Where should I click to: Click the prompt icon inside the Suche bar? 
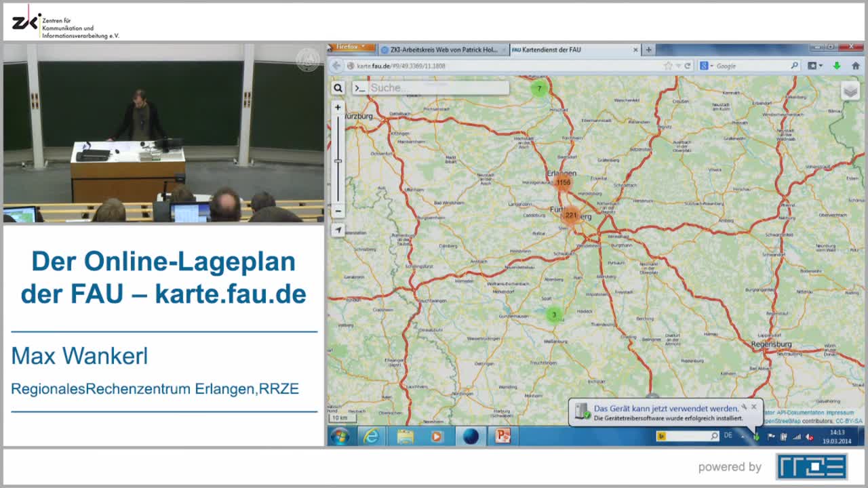(361, 87)
